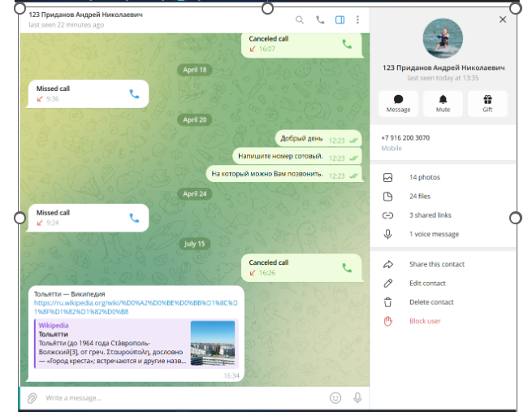Click the Missed call 9:36 bubble text
The height and width of the screenshot is (412, 532).
tap(53, 89)
